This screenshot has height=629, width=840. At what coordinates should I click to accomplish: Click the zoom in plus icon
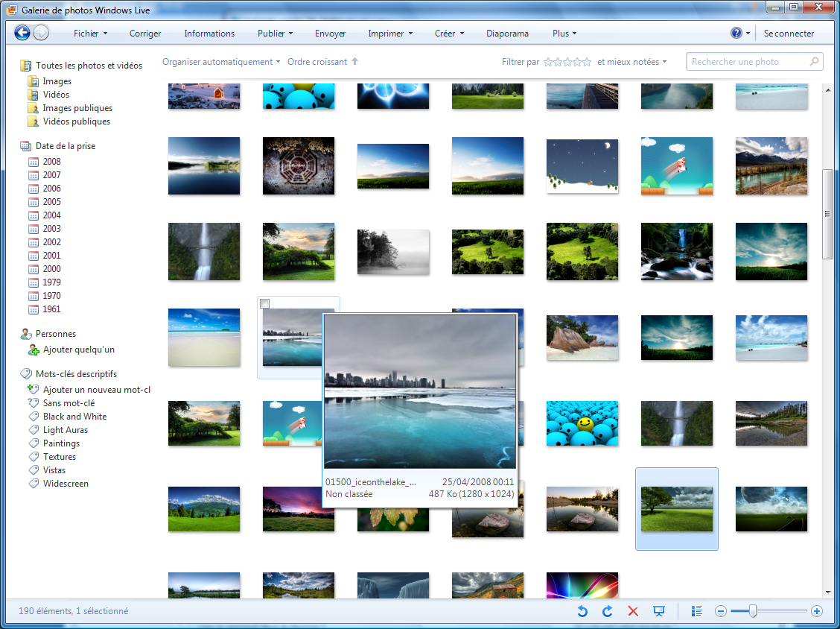817,611
